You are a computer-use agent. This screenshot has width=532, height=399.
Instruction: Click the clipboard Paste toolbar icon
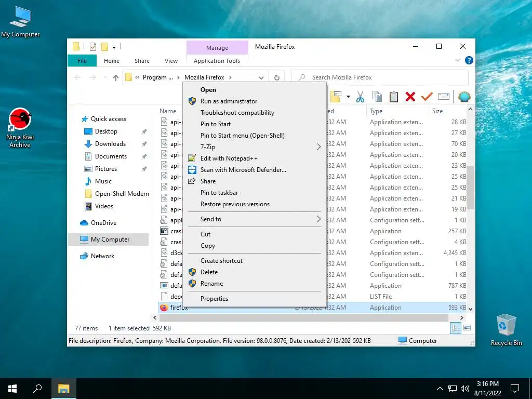pyautogui.click(x=394, y=97)
